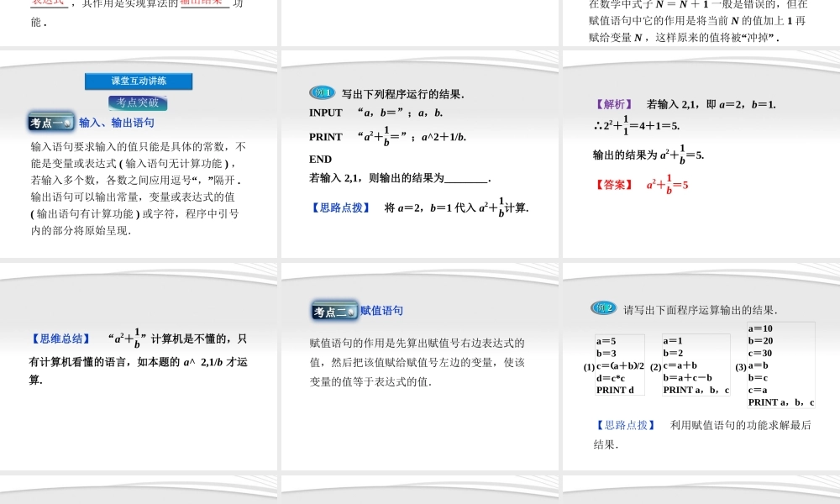This screenshot has width=840, height=504.
Task: Click the red answer a²+1/b=5
Action: click(x=668, y=185)
